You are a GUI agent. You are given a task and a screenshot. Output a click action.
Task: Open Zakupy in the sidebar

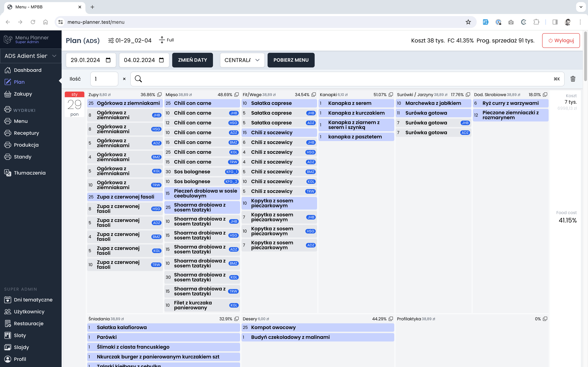click(x=23, y=94)
